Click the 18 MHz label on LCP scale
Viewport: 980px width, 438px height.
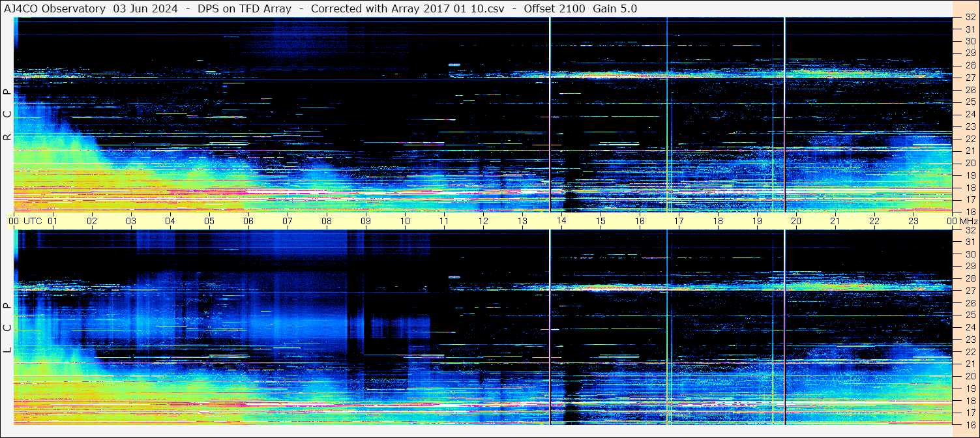[x=970, y=401]
